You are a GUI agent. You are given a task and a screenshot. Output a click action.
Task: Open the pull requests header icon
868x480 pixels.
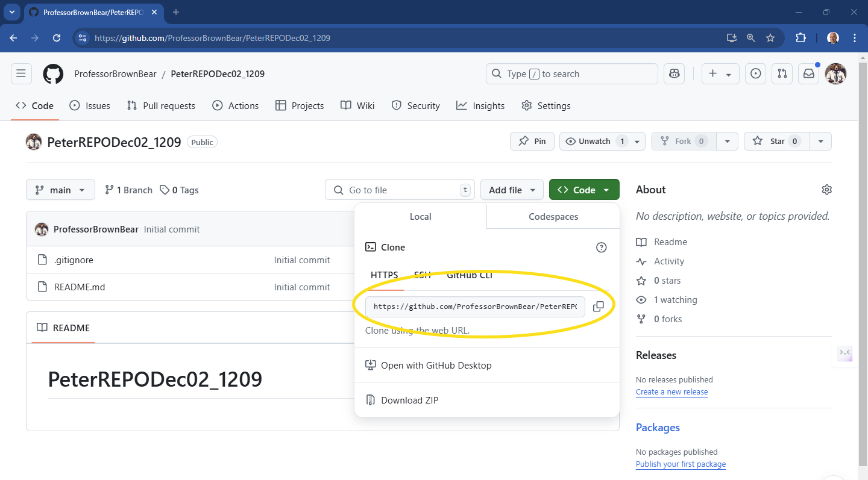point(782,74)
